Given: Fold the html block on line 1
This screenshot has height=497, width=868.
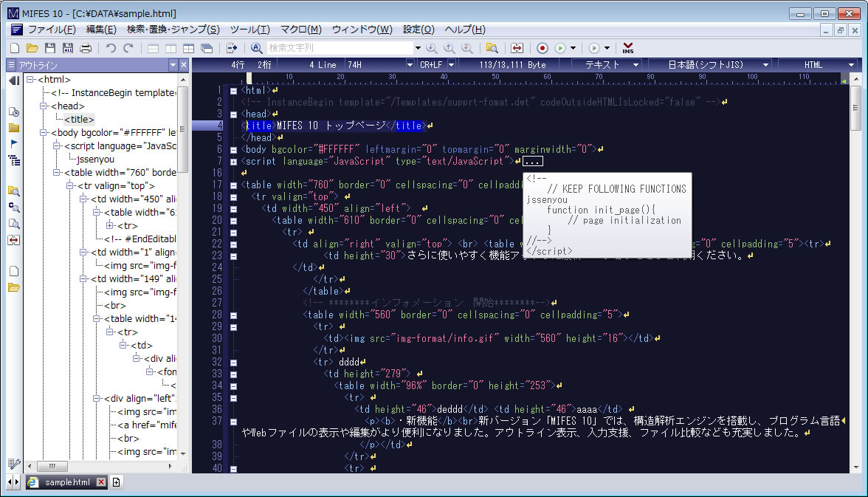Looking at the screenshot, I should click(233, 91).
